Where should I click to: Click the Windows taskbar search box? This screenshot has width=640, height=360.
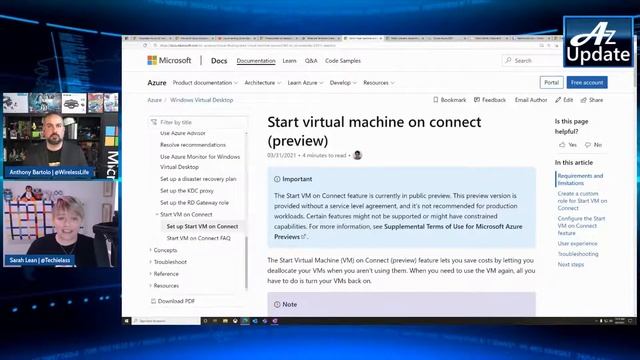[x=166, y=321]
